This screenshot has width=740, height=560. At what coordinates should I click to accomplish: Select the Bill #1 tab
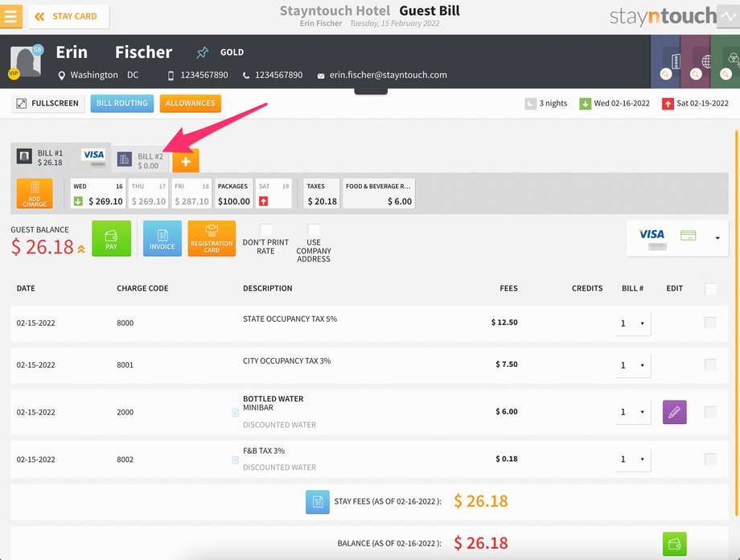click(x=61, y=158)
